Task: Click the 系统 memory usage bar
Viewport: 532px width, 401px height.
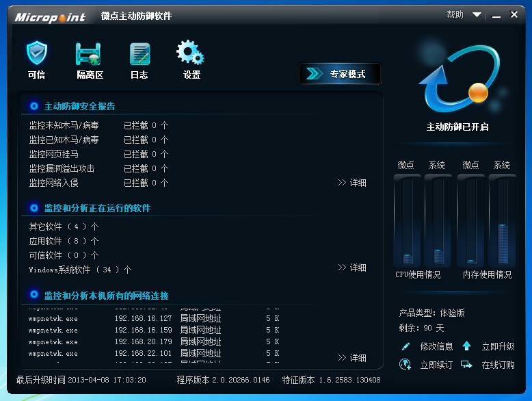Action: (x=503, y=221)
